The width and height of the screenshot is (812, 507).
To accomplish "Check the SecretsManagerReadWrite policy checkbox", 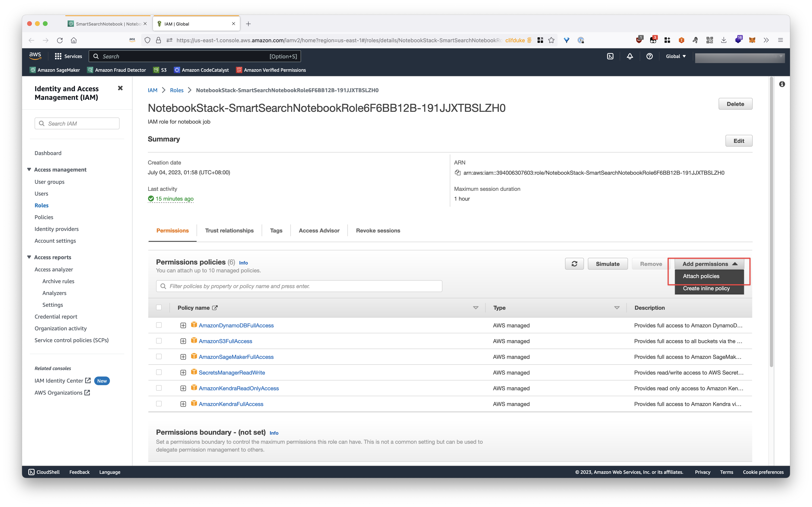I will (x=159, y=372).
